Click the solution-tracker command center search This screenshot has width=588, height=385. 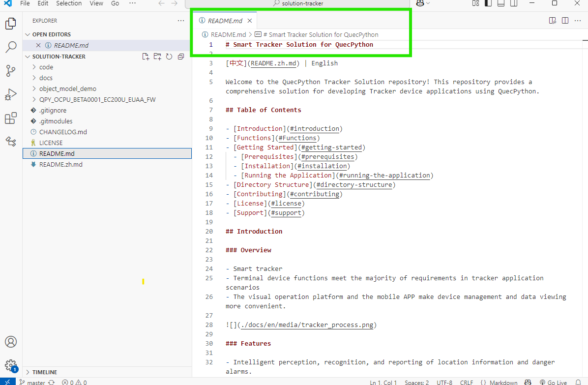click(297, 3)
